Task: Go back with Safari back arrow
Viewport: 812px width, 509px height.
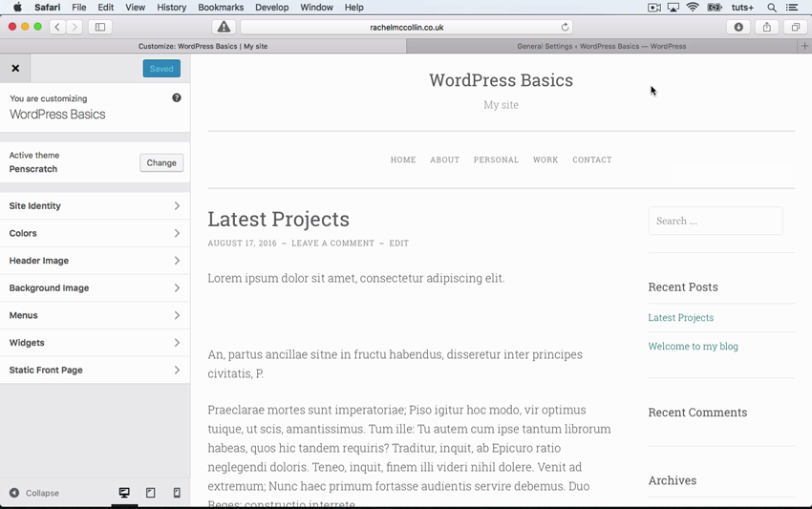Action: [57, 27]
